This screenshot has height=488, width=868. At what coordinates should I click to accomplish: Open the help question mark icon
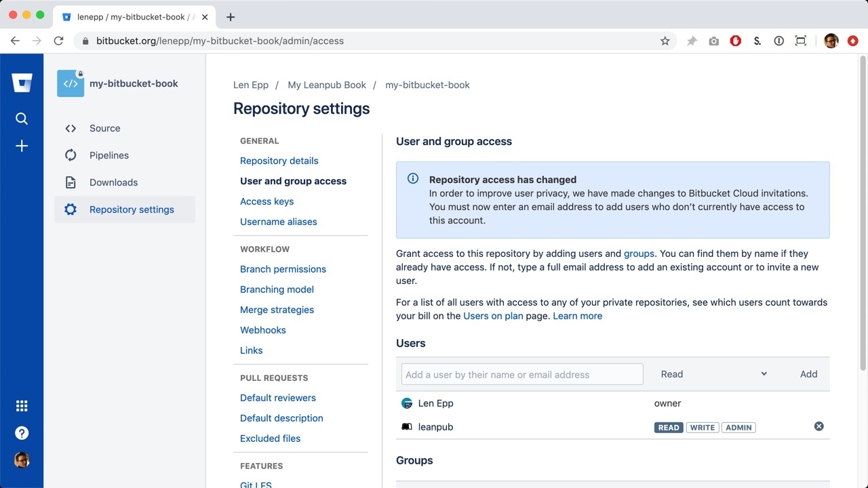[x=22, y=433]
